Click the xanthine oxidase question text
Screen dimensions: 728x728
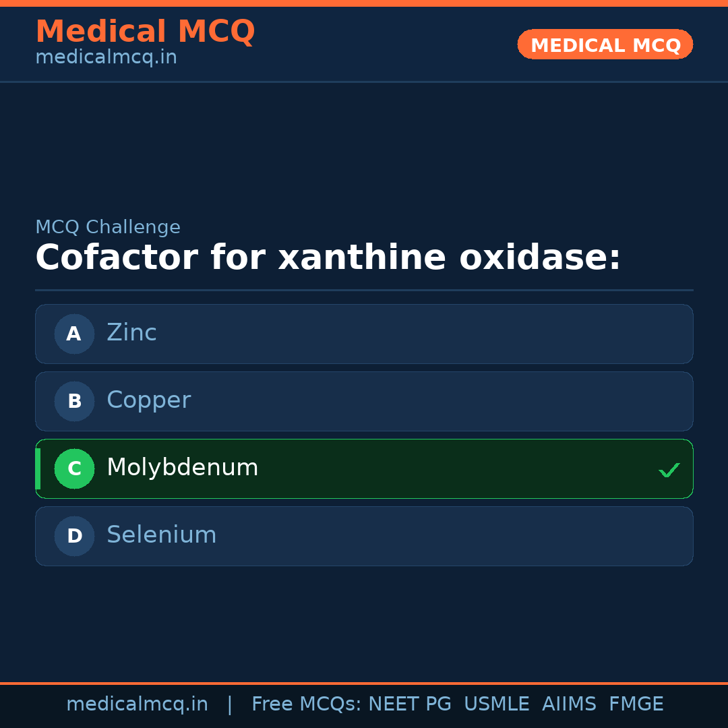pyautogui.click(x=328, y=258)
